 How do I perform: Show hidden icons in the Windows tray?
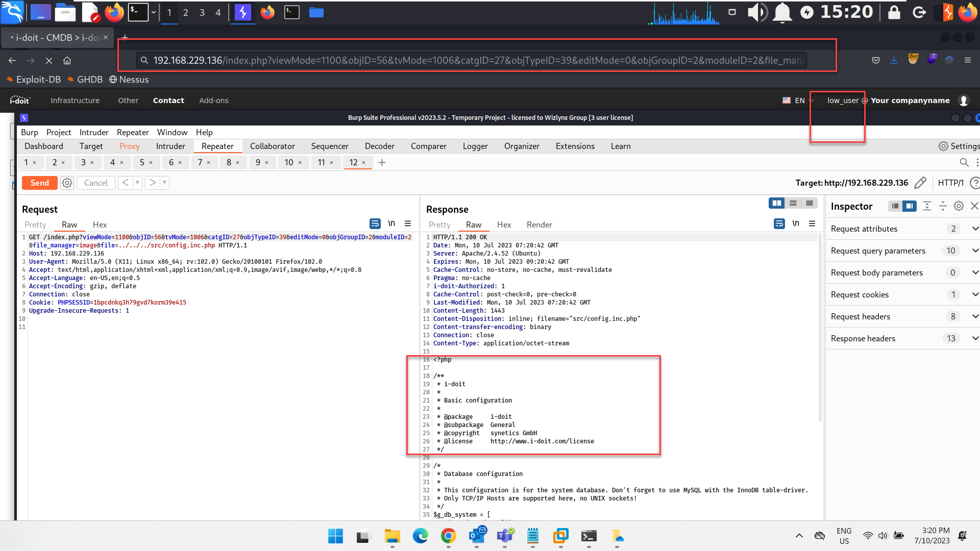pos(799,536)
